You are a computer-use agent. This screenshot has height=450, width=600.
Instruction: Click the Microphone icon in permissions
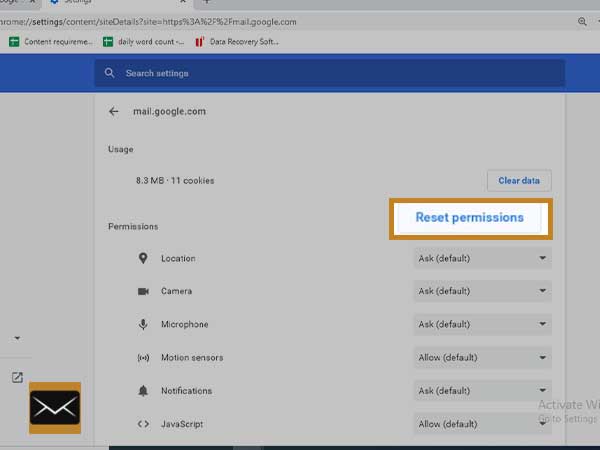pyautogui.click(x=143, y=324)
